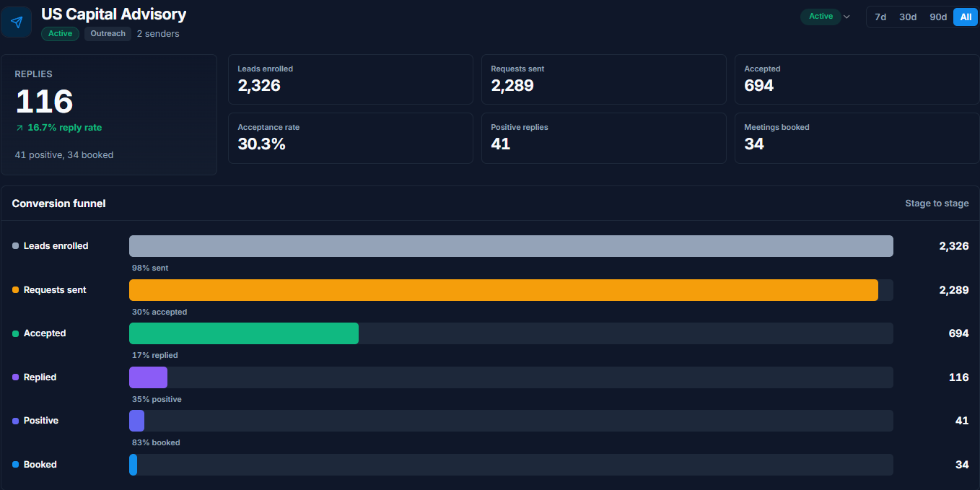Screen dimensions: 980x490
Task: Select the 30d time range tab
Action: point(908,17)
